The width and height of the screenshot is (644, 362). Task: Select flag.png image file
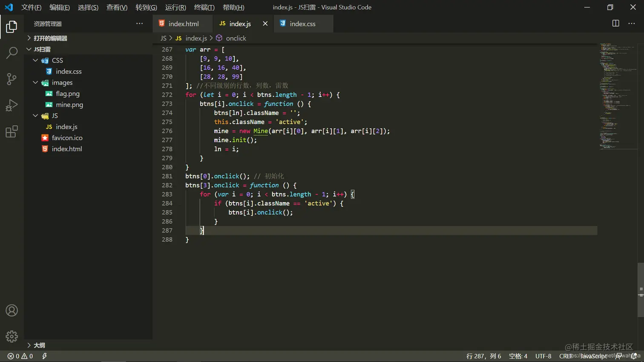68,94
